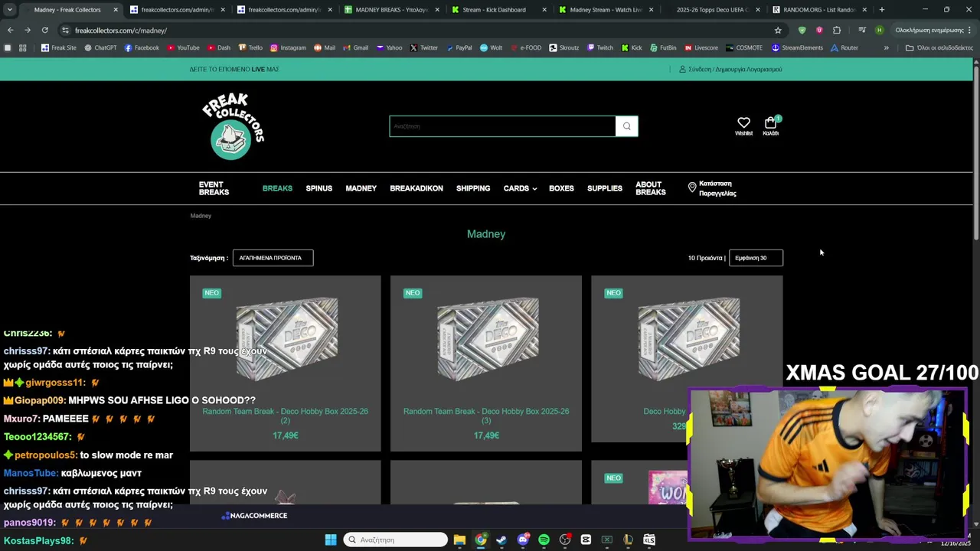Open the SHIPPING menu item
Image resolution: width=980 pixels, height=551 pixels.
473,188
